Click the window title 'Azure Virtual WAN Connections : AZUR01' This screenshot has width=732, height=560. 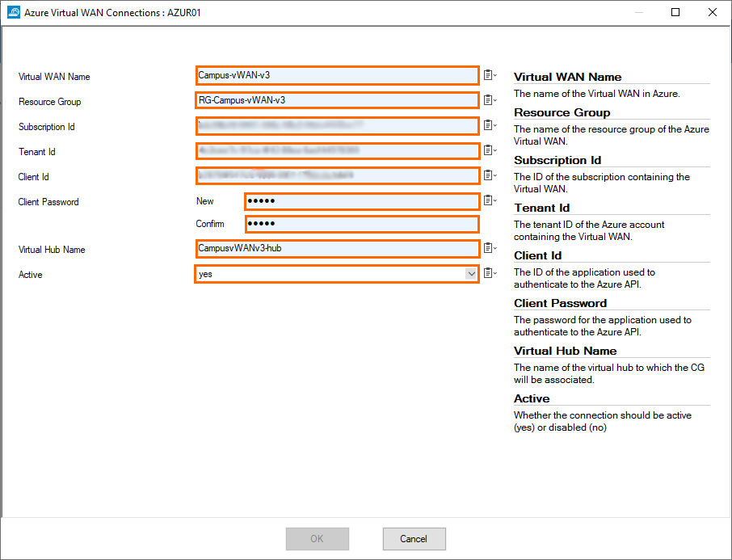[112, 13]
